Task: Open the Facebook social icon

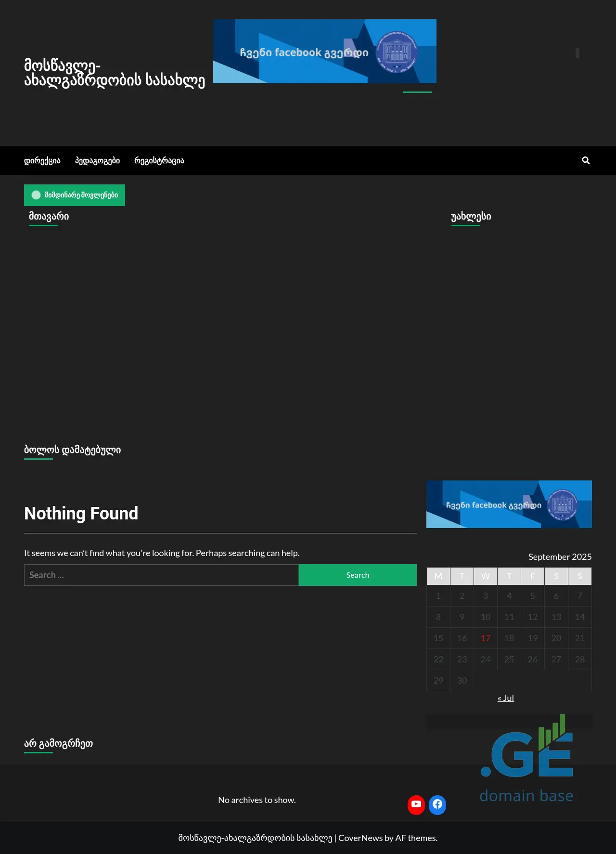Action: click(437, 804)
